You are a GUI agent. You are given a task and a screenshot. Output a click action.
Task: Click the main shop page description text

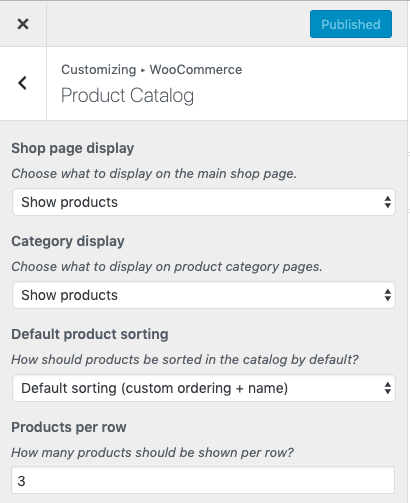coord(154,174)
